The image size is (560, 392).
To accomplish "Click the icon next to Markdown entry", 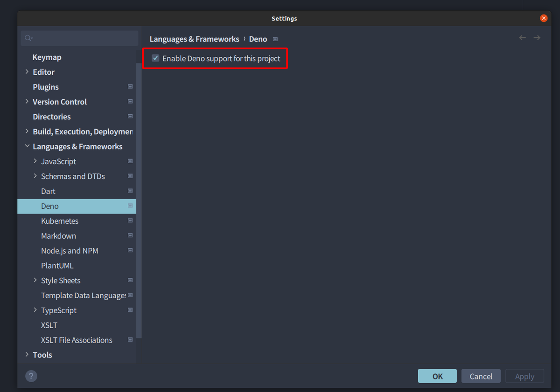I will pos(130,235).
